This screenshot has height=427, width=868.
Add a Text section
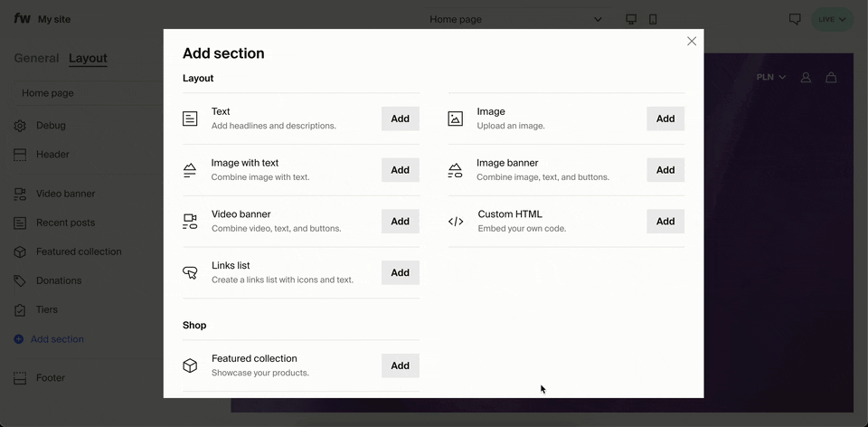click(400, 119)
